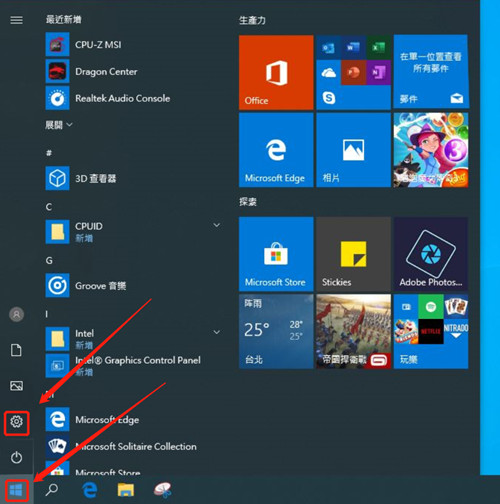Image resolution: width=500 pixels, height=504 pixels.
Task: Expand the Intel folder chevron
Action: [217, 332]
